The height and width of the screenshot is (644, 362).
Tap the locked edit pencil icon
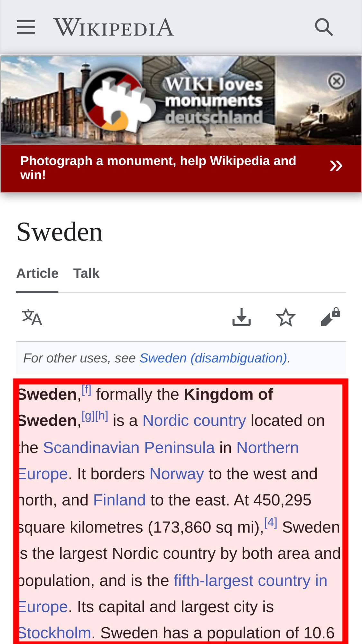330,317
